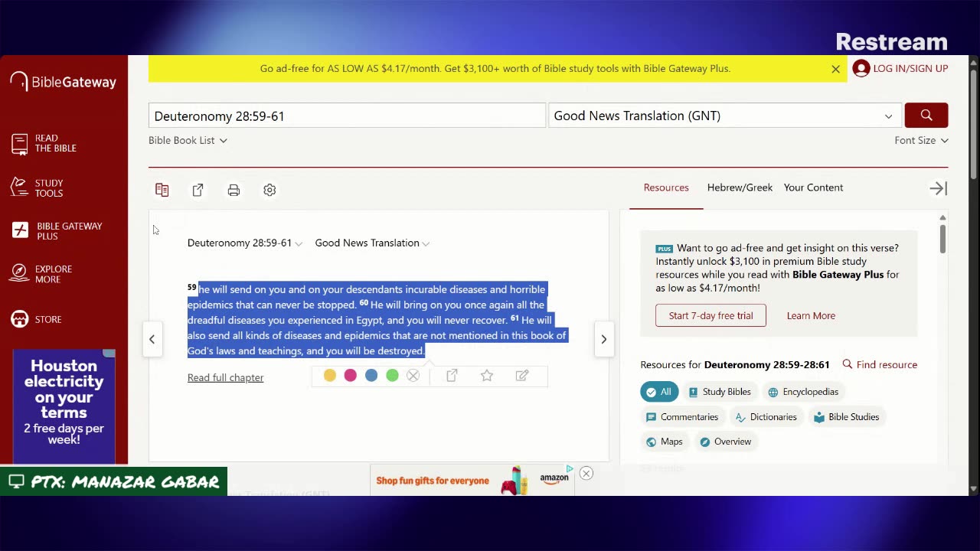Open the Store sidebar item
The width and height of the screenshot is (980, 551).
coord(37,319)
